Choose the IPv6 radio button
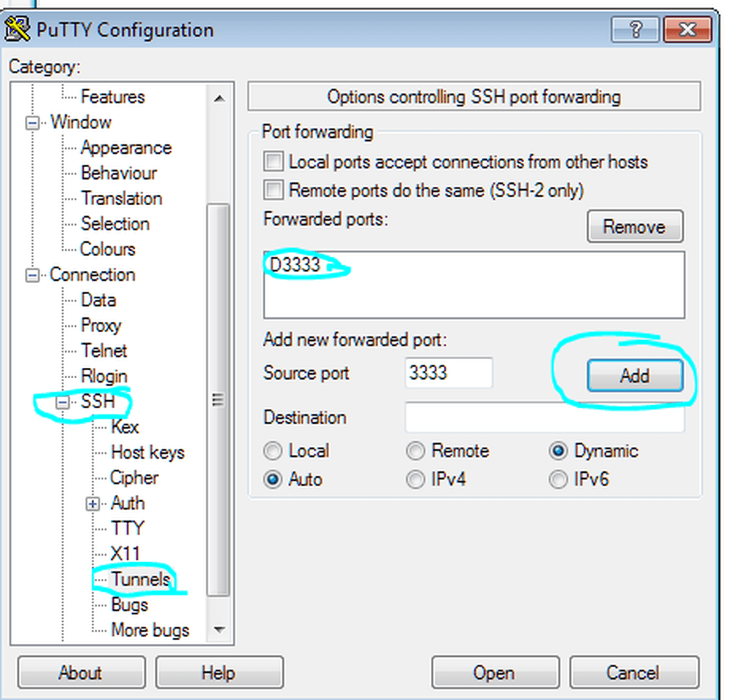The height and width of the screenshot is (700, 733). coord(558,480)
